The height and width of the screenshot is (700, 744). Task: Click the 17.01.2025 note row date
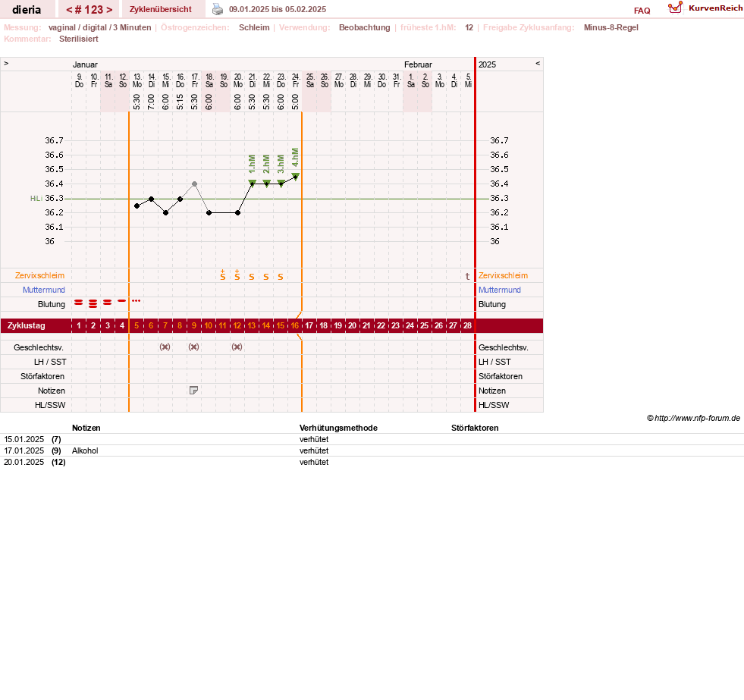(24, 450)
